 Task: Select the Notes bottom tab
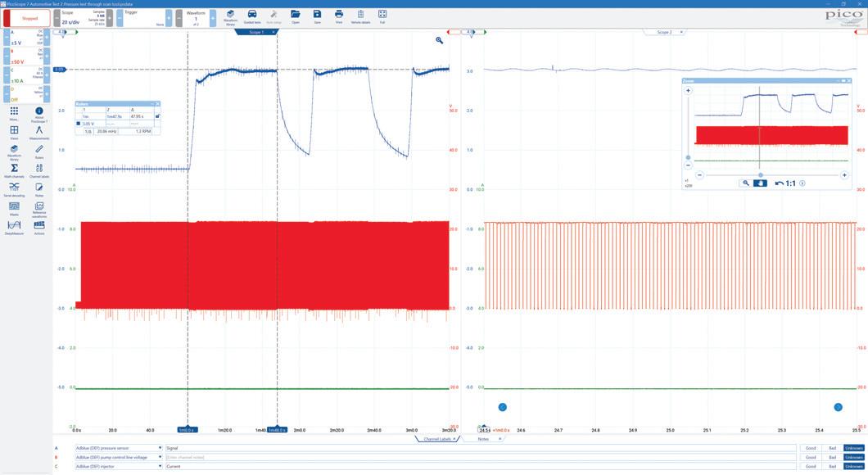point(482,439)
